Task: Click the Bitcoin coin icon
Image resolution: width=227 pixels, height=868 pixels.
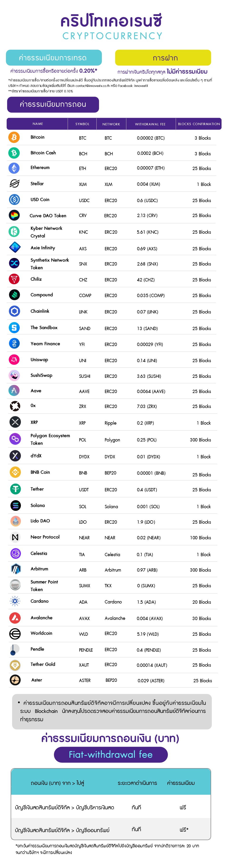Action: (14, 137)
